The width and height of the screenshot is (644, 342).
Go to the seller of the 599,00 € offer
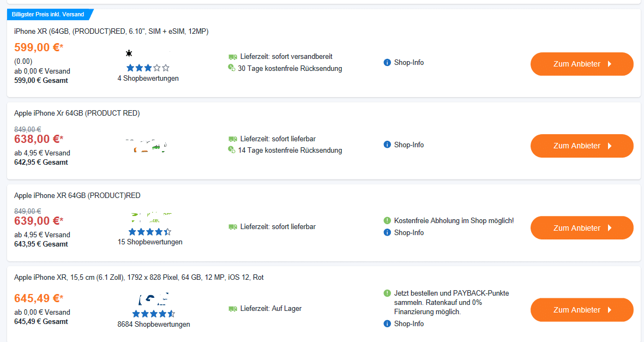coord(582,64)
